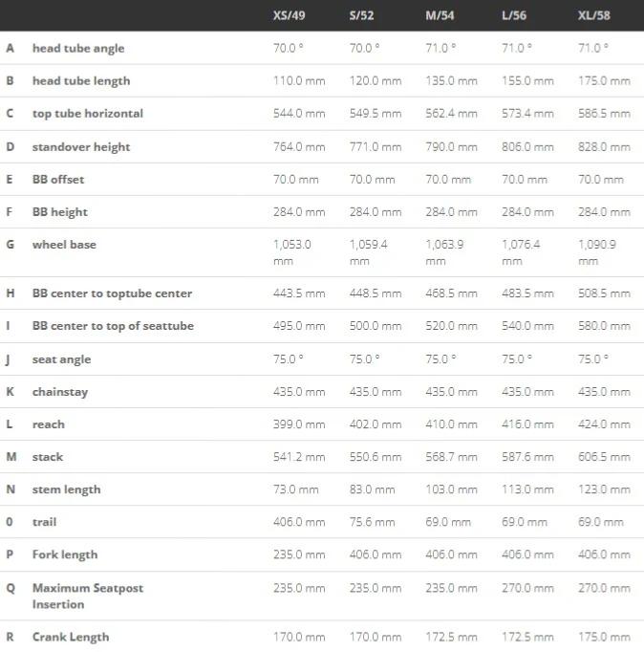644x652 pixels.
Task: Select the seat angle row label
Action: pyautogui.click(x=61, y=359)
